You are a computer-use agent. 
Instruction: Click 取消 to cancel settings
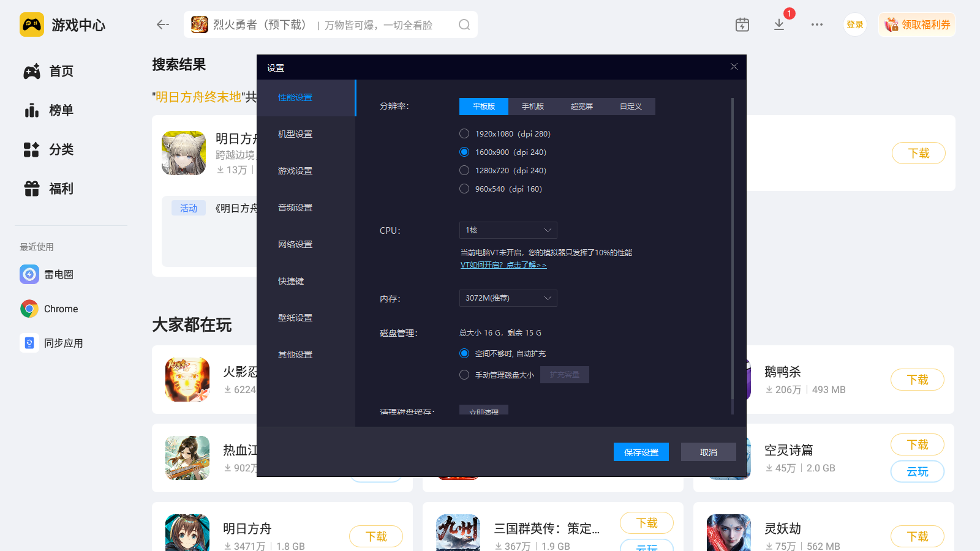(x=709, y=452)
